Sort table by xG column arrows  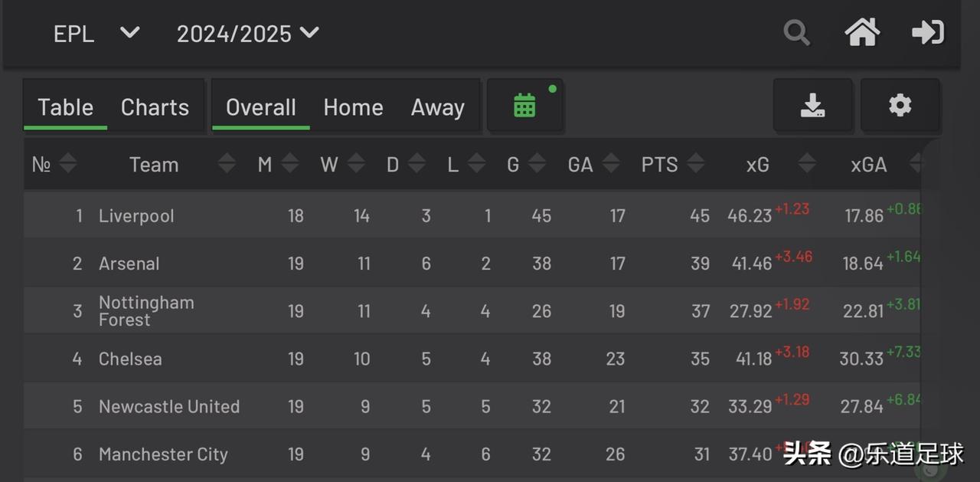(807, 163)
